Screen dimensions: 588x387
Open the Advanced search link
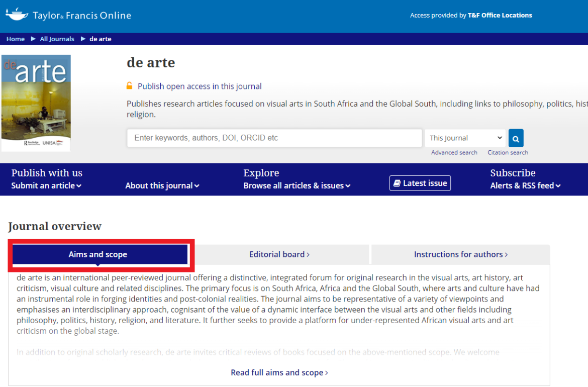(x=454, y=153)
